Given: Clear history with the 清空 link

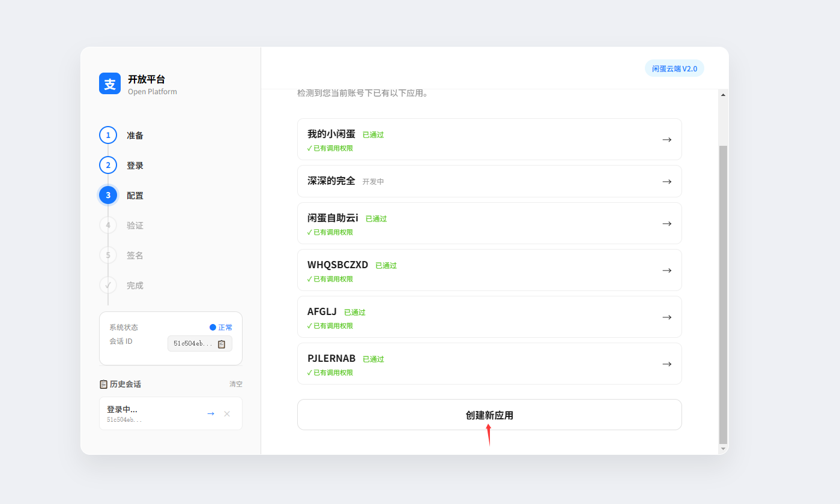Looking at the screenshot, I should pos(236,384).
